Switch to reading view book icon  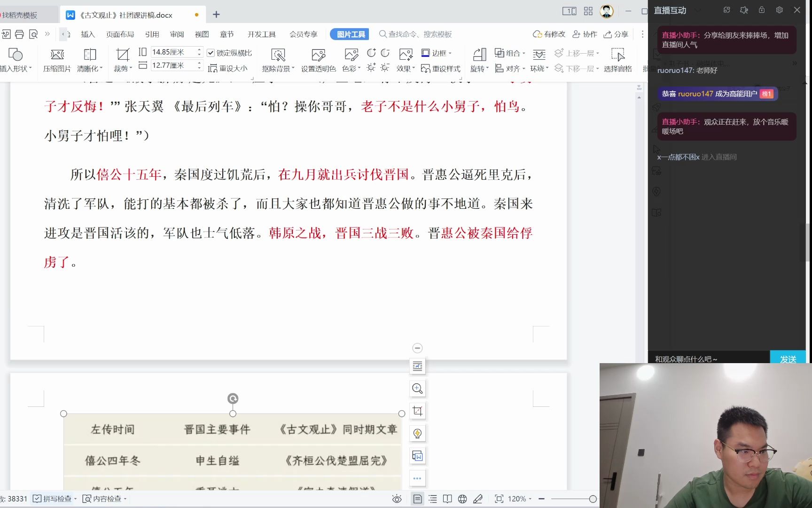(447, 499)
